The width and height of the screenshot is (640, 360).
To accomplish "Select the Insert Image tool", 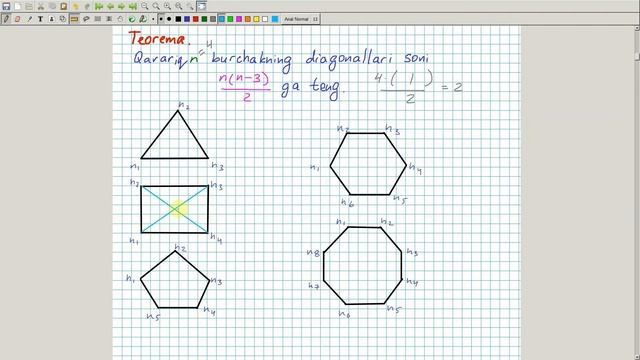I will [51, 19].
